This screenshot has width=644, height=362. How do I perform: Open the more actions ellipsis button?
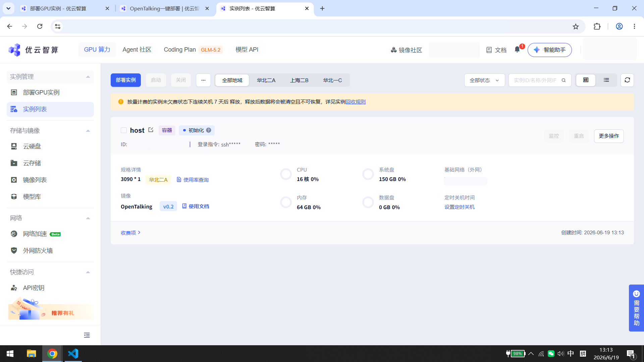pos(203,80)
